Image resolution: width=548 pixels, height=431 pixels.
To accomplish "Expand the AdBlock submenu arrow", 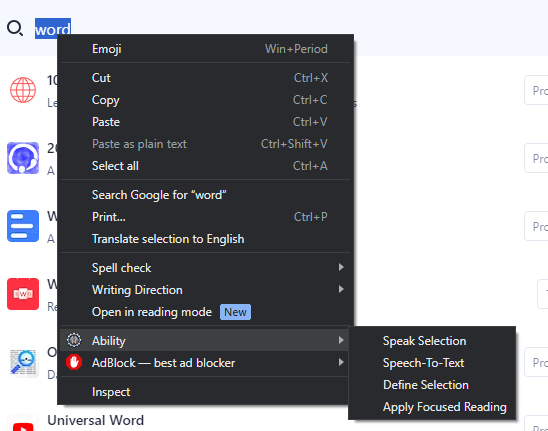I will click(341, 362).
